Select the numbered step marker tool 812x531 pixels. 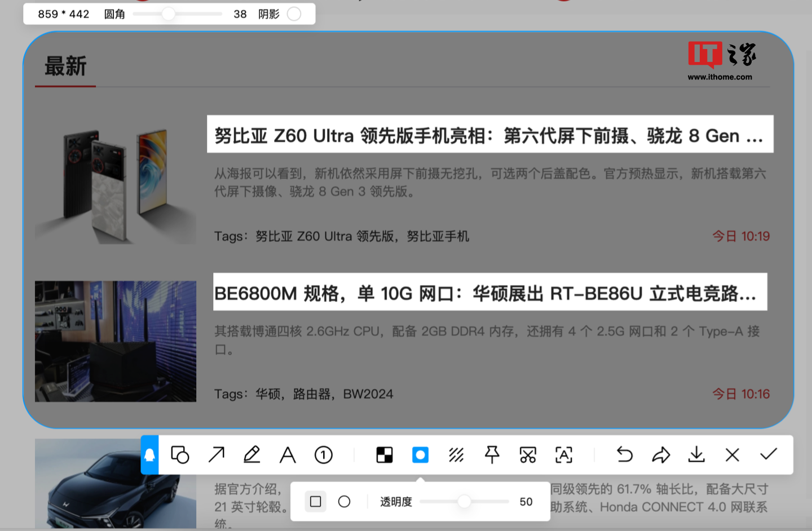(324, 455)
